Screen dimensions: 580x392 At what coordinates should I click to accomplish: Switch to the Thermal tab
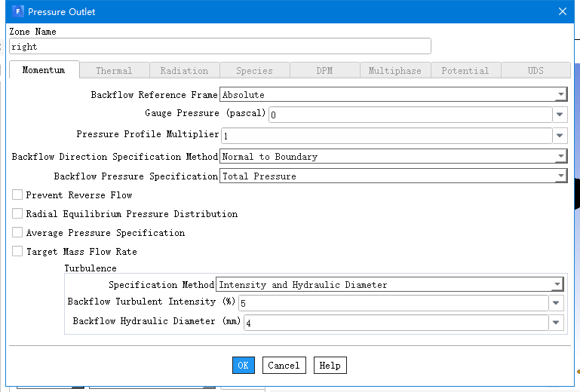coord(115,70)
